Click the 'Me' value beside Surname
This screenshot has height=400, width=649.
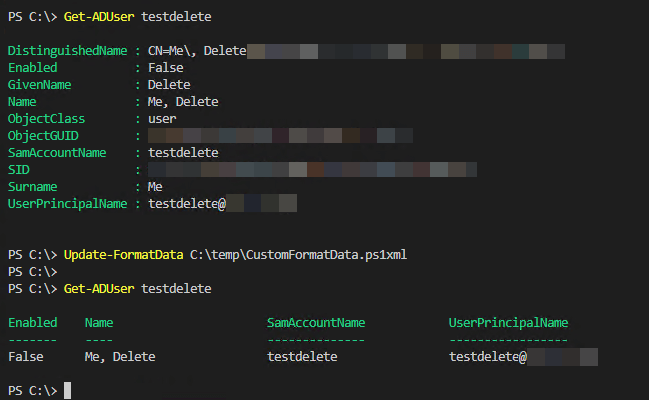(x=156, y=186)
